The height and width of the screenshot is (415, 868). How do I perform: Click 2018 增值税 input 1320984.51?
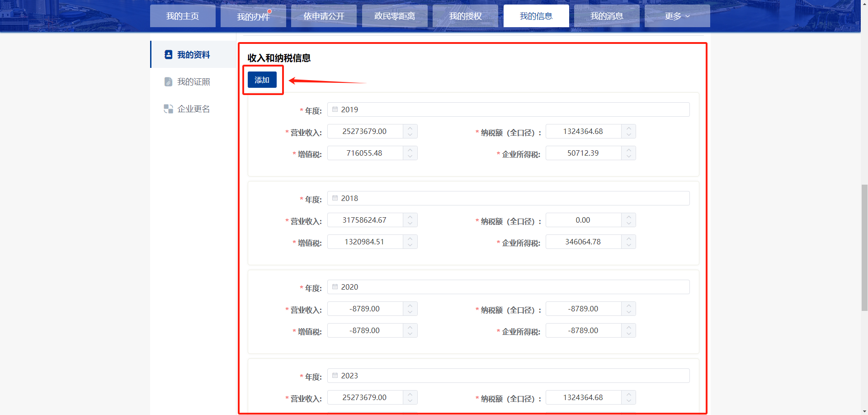pos(365,242)
